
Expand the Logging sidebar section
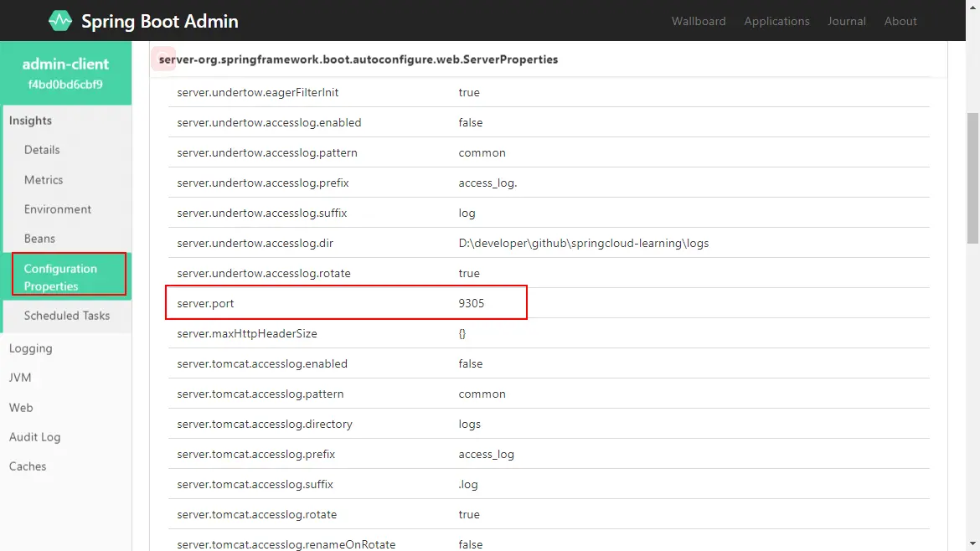(31, 348)
